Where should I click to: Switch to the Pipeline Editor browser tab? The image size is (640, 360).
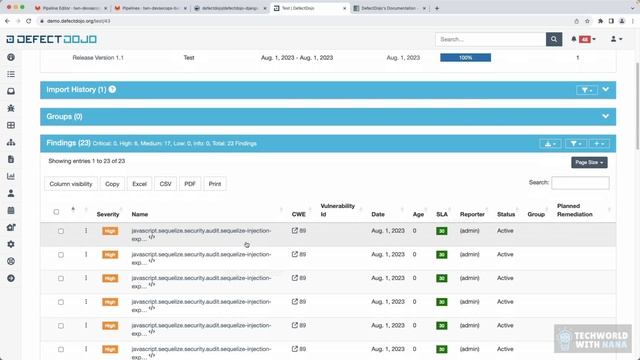point(71,8)
